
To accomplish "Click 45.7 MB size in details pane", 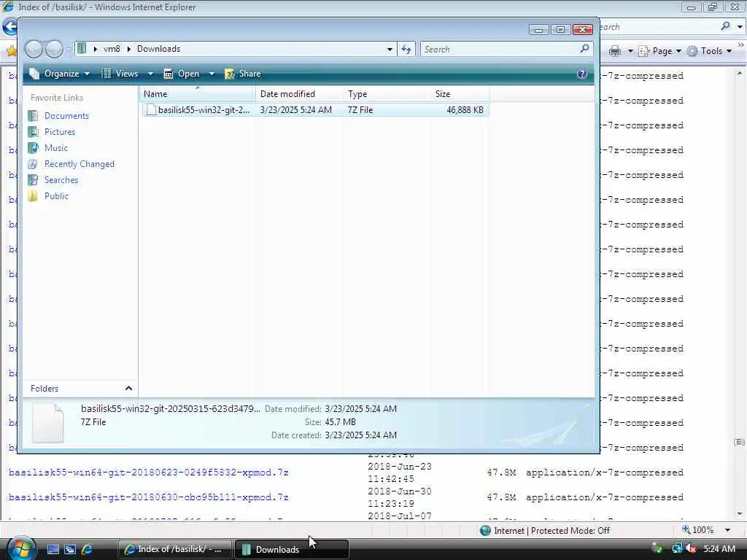I will (340, 422).
